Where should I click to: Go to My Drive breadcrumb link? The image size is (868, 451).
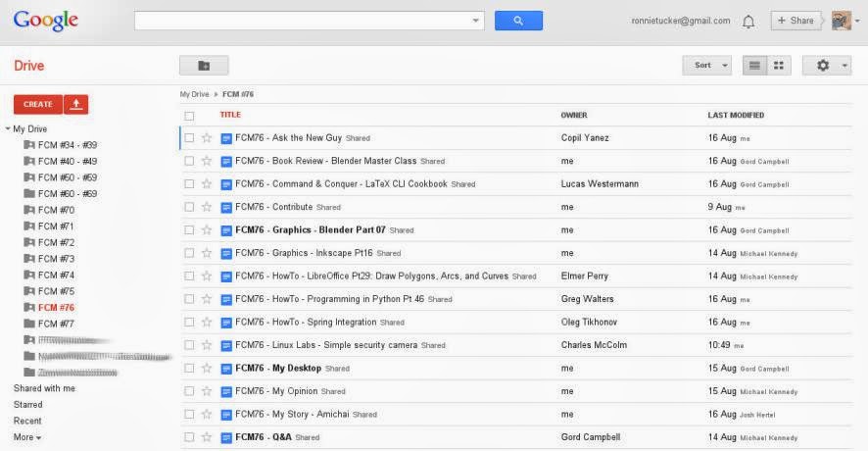coord(194,94)
